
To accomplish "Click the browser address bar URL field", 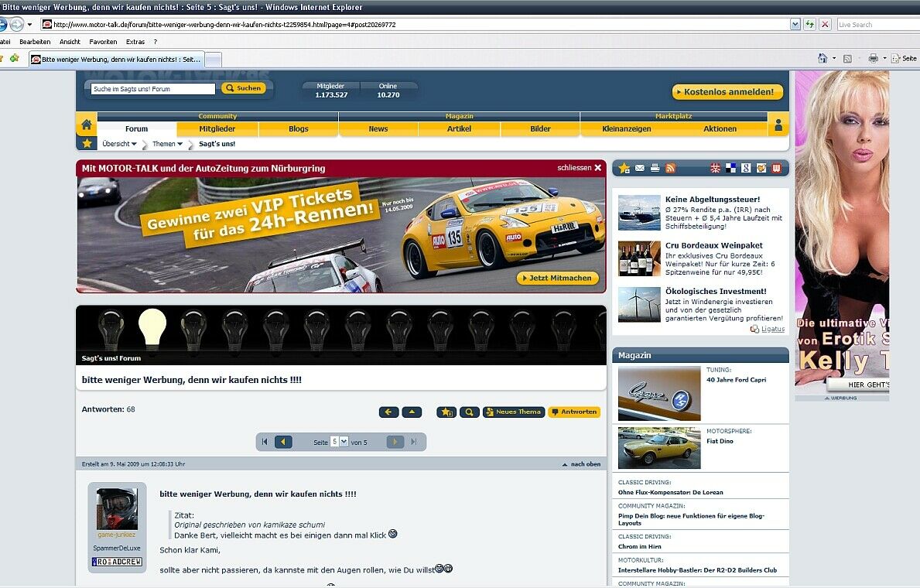I will coord(416,24).
